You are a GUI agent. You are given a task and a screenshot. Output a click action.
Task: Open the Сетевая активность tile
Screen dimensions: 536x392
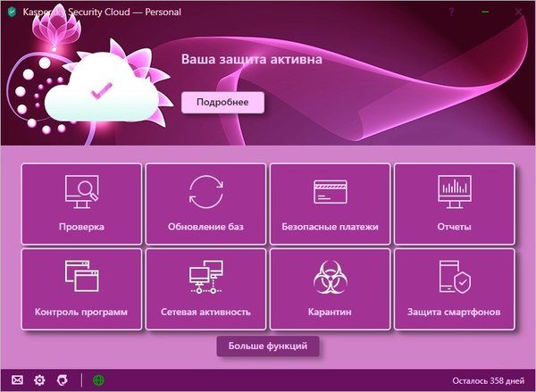click(205, 289)
